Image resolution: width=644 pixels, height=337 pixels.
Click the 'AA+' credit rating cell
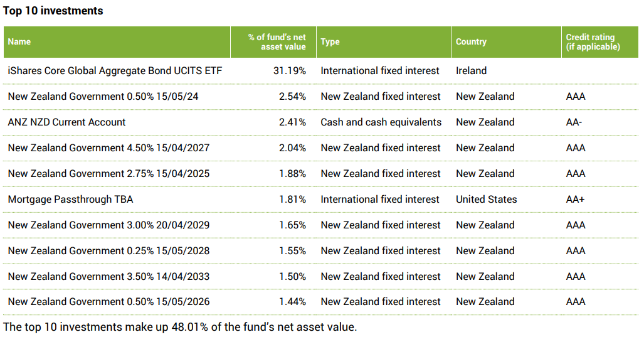[575, 200]
